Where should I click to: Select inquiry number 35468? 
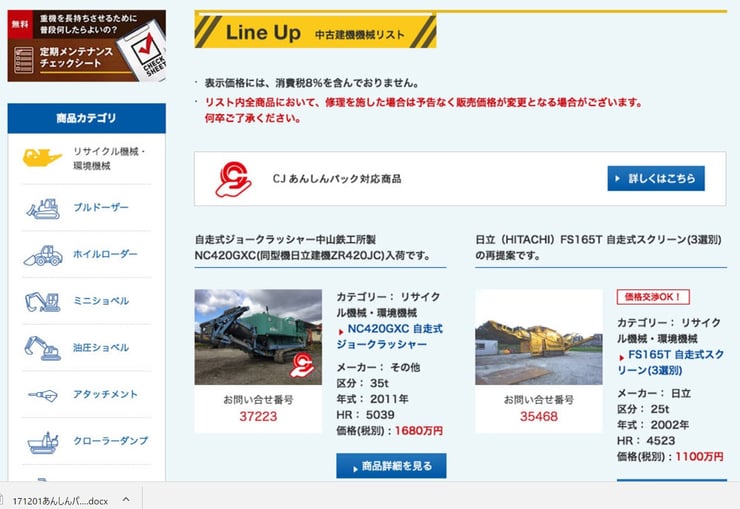[x=539, y=417]
